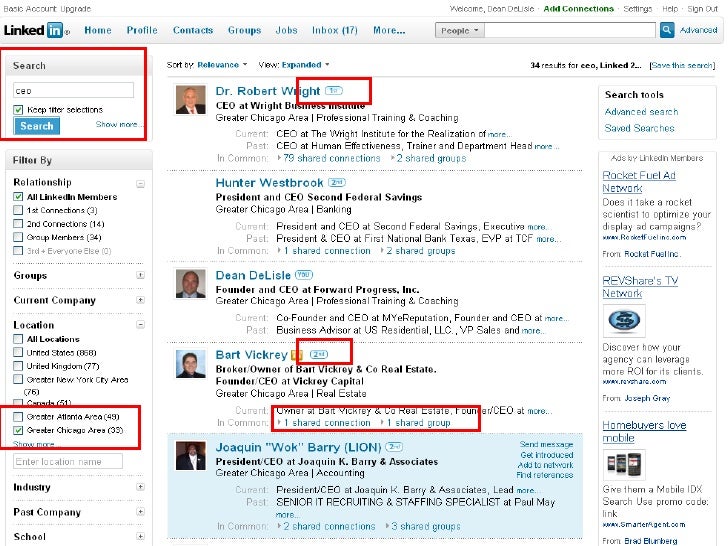Viewport: 728px width, 546px height.
Task: Click the gold icon next to Bart Vickrey
Action: point(296,355)
